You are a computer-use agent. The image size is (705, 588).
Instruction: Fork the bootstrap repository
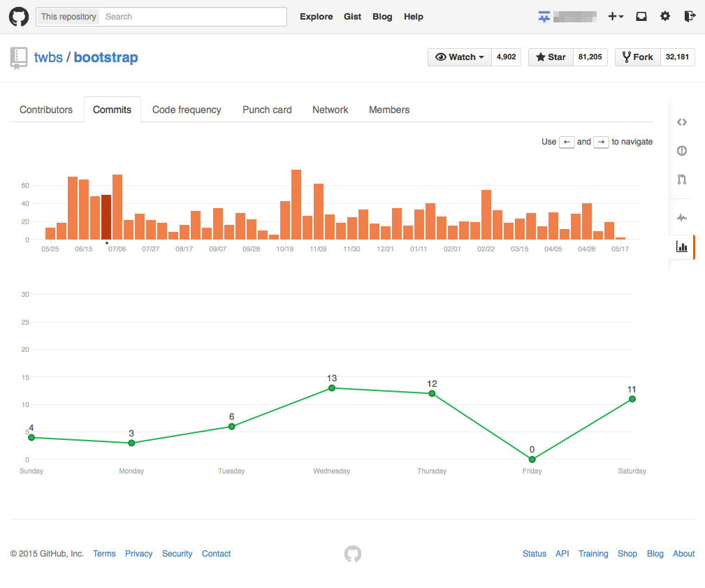(637, 57)
